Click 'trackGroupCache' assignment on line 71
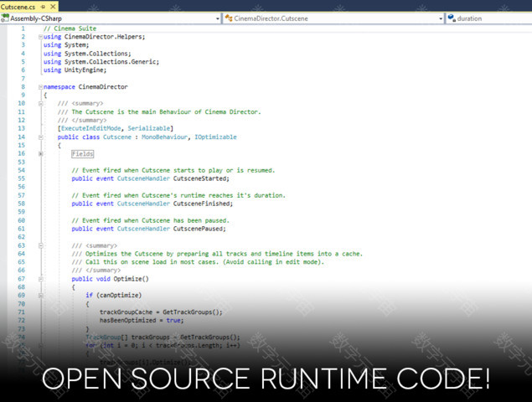The width and height of the screenshot is (532, 402). 126,312
